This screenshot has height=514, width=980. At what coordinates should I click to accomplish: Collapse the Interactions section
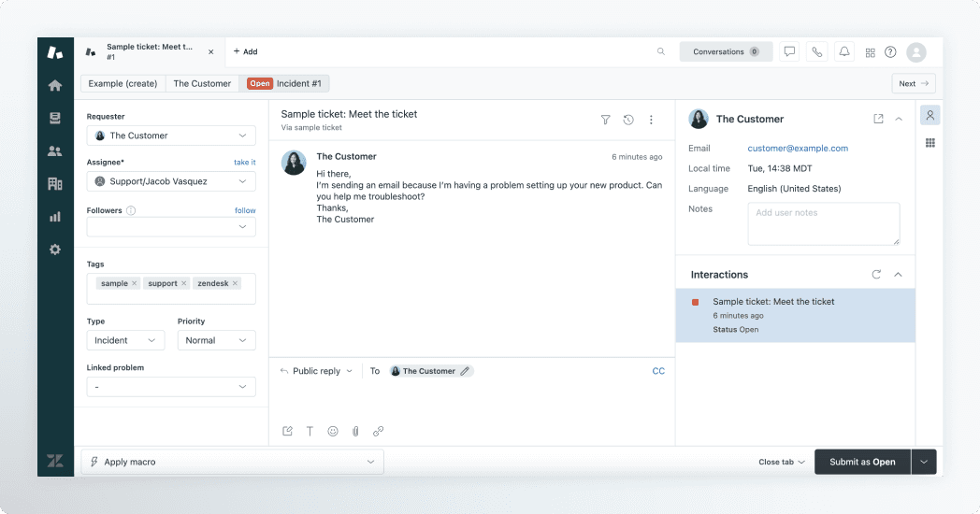point(898,274)
